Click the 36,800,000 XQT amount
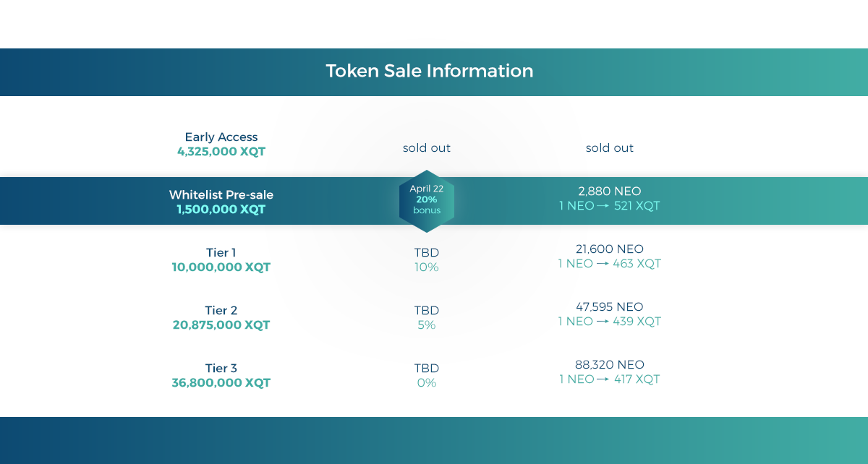Viewport: 868px width, 464px height. coord(221,383)
